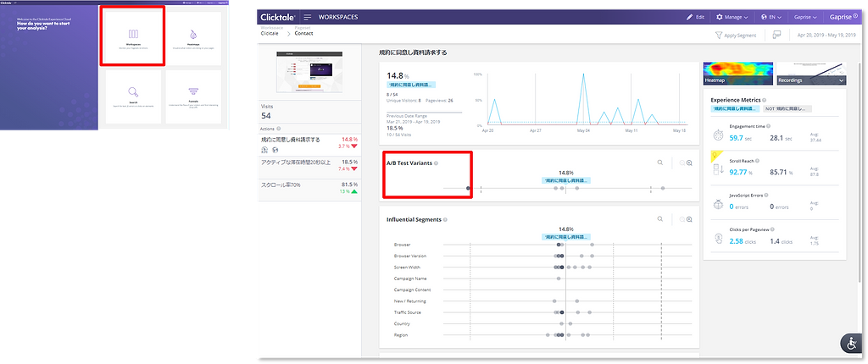Select the blue 規約に同意 tag in Experience Metrics
868x364 pixels.
coord(735,109)
